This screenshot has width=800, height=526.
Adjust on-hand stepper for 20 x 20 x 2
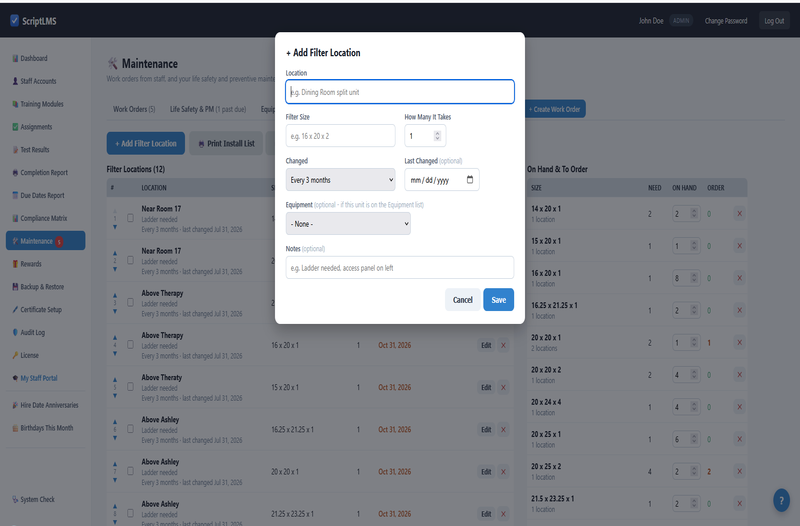[694, 374]
